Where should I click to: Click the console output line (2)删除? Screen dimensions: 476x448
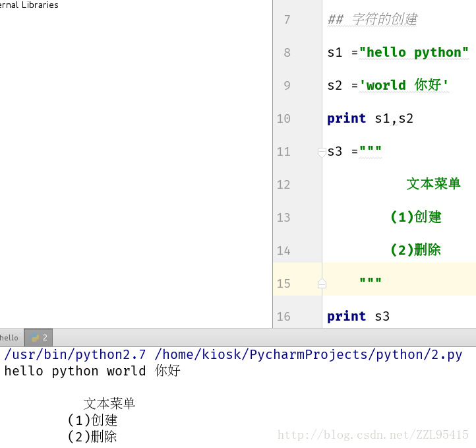pyautogui.click(x=92, y=437)
